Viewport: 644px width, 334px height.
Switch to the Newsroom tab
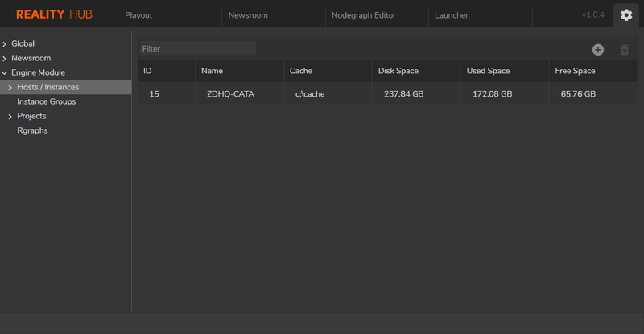pyautogui.click(x=248, y=15)
